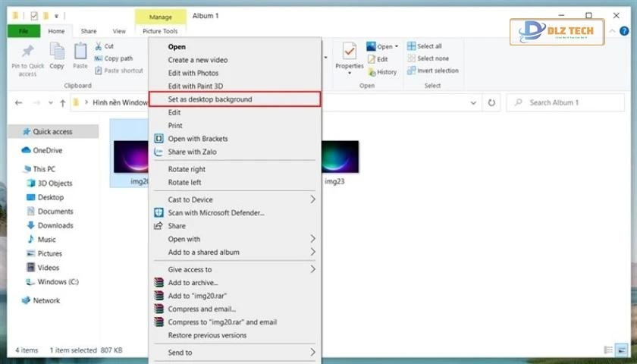This screenshot has width=637, height=364.
Task: Open the Properties ribbon icon
Action: pos(350,53)
